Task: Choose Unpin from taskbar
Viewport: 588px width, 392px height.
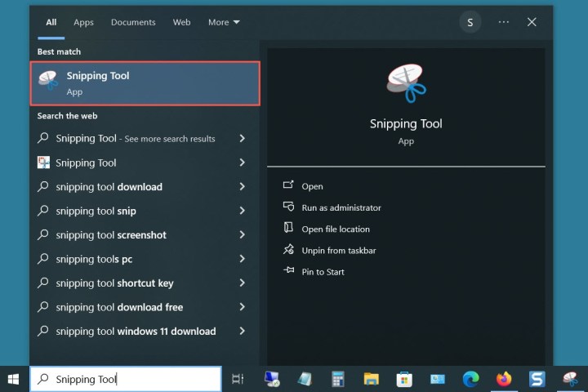Action: pos(338,251)
